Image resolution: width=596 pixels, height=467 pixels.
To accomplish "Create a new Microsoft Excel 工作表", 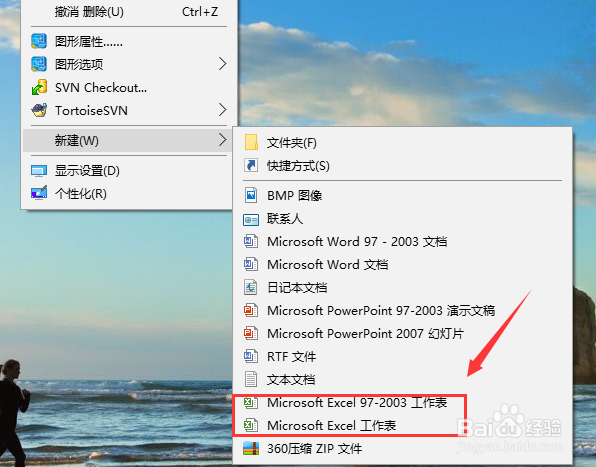I will [x=403, y=425].
